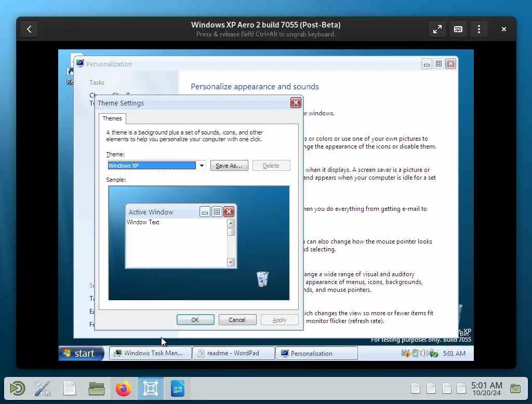Click the sample Active Window close button
This screenshot has width=532, height=404.
click(x=229, y=212)
